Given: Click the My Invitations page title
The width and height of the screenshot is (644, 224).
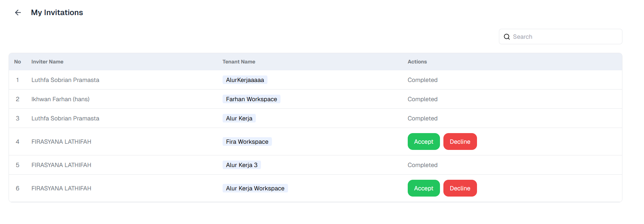Looking at the screenshot, I should [57, 12].
